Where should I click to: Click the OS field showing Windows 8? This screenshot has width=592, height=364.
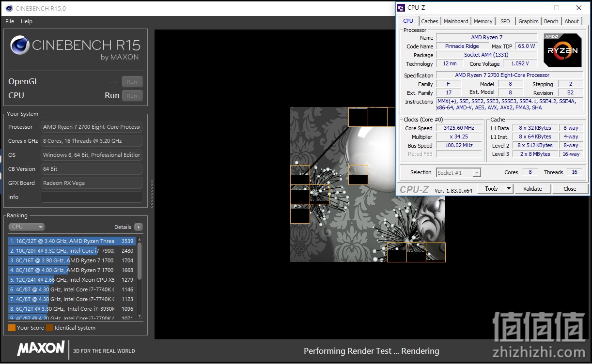[x=92, y=155]
